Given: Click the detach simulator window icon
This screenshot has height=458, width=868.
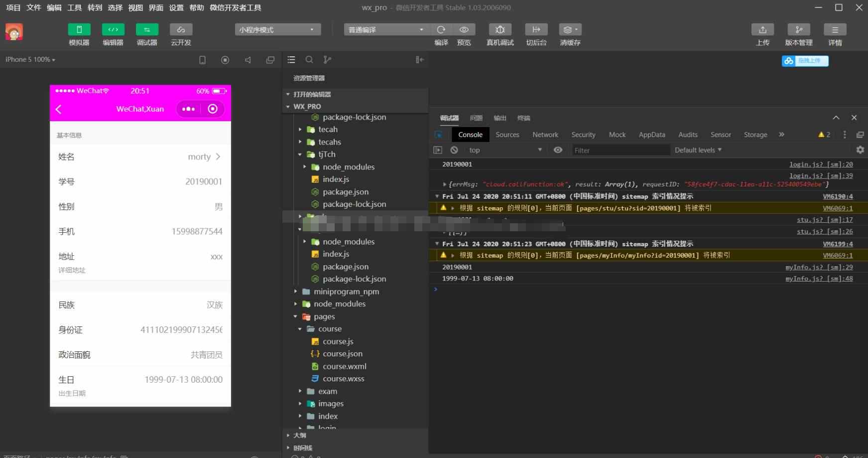Looking at the screenshot, I should click(270, 60).
